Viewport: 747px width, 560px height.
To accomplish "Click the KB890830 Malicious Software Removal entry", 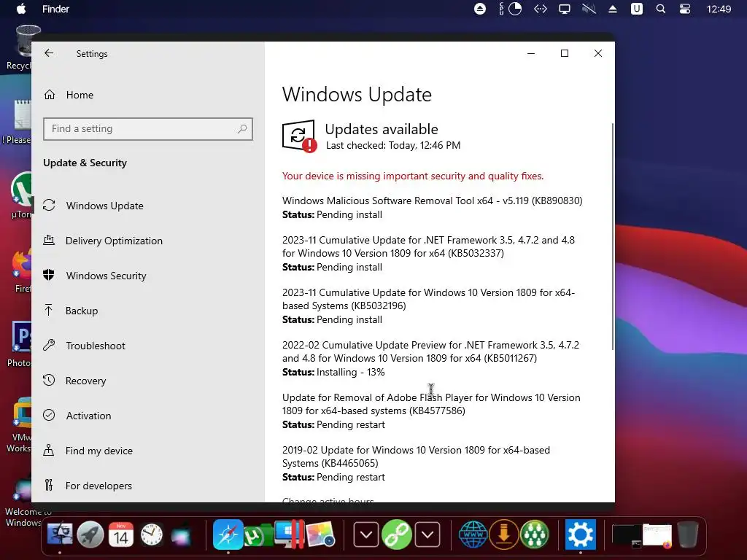I will 432,208.
